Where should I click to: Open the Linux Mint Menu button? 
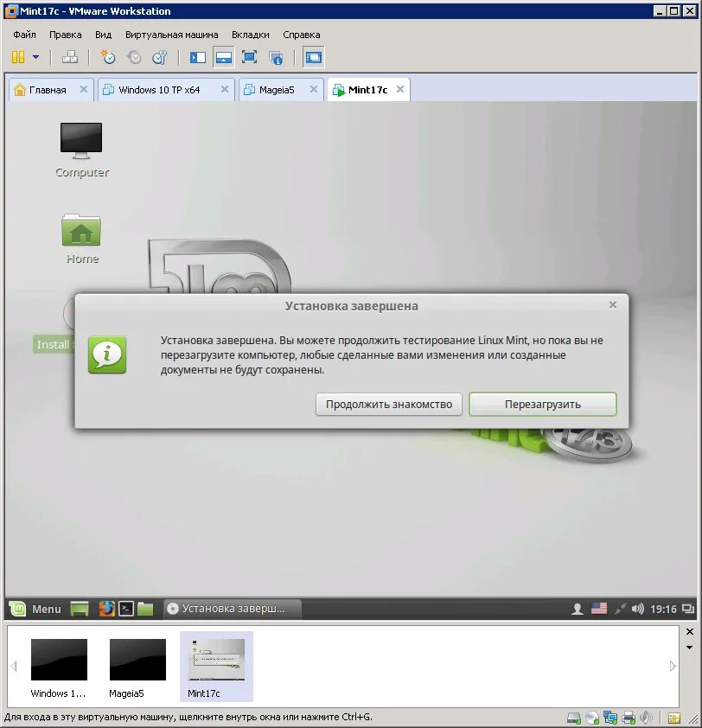pyautogui.click(x=35, y=609)
